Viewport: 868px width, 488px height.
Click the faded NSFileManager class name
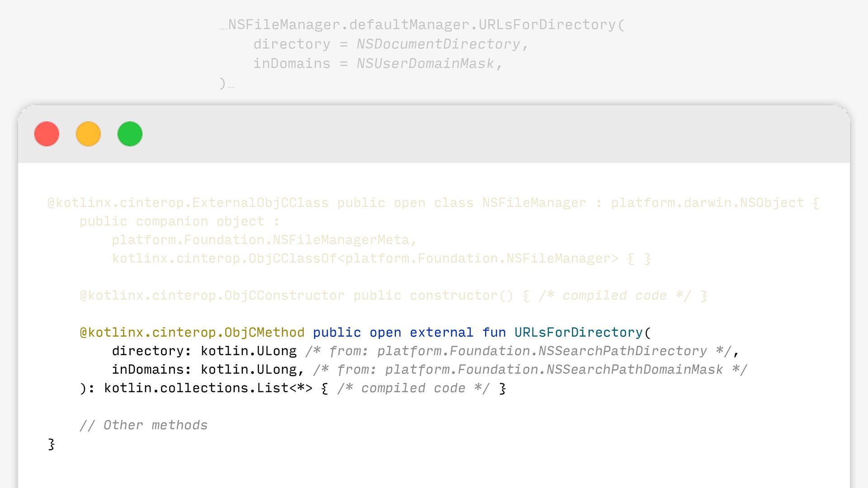click(534, 203)
